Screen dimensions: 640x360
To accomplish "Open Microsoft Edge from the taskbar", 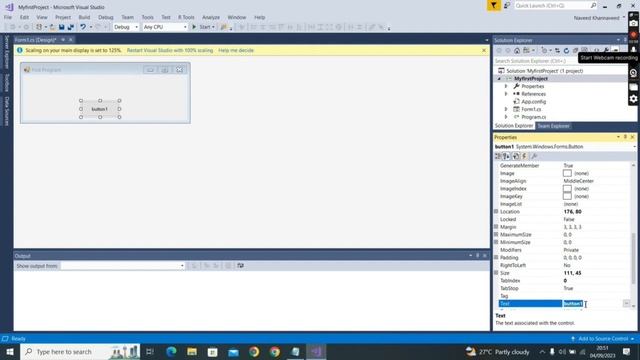I will (x=171, y=351).
